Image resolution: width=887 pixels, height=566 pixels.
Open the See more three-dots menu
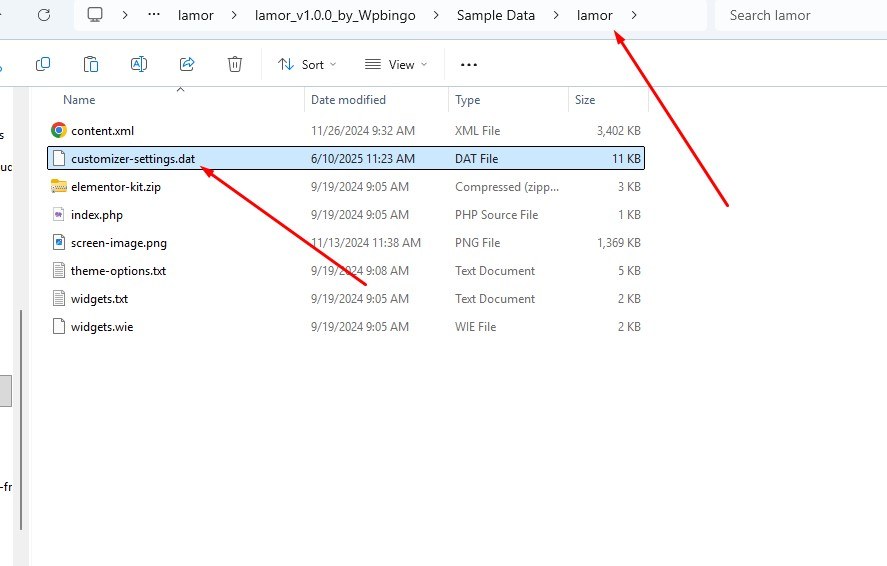[469, 64]
